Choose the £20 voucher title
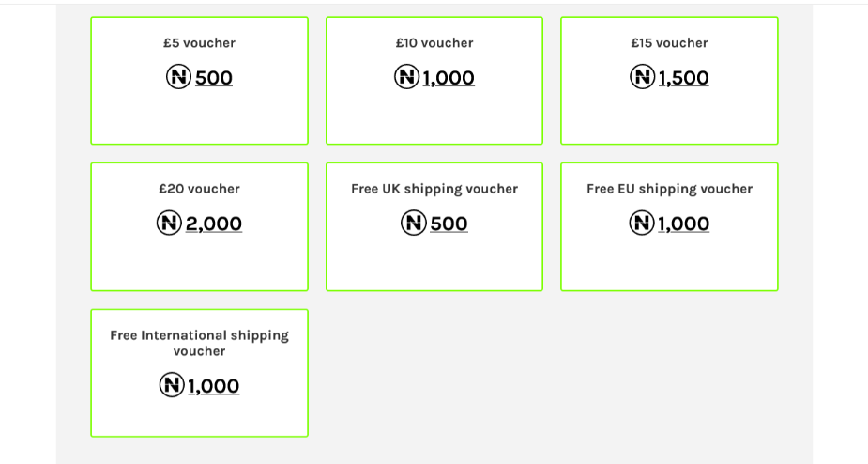Image resolution: width=868 pixels, height=464 pixels. (x=199, y=189)
